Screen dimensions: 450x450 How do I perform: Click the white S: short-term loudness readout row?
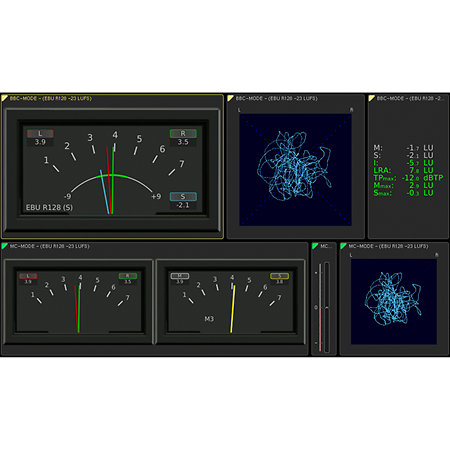point(403,155)
